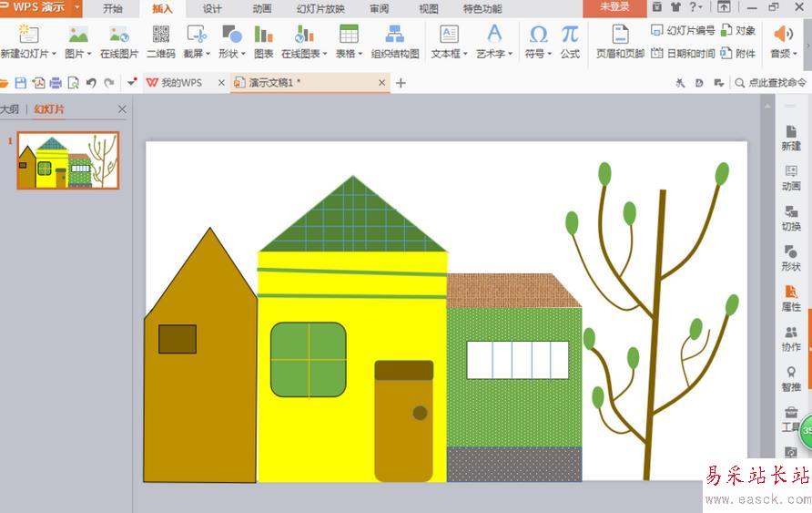The image size is (812, 513).
Task: Select slide 1 thumbnail
Action: 68,160
